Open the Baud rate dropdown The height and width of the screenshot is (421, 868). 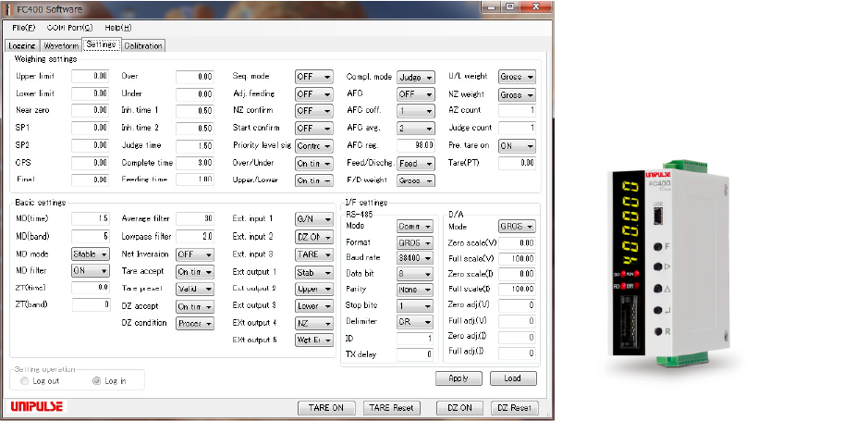(x=415, y=257)
